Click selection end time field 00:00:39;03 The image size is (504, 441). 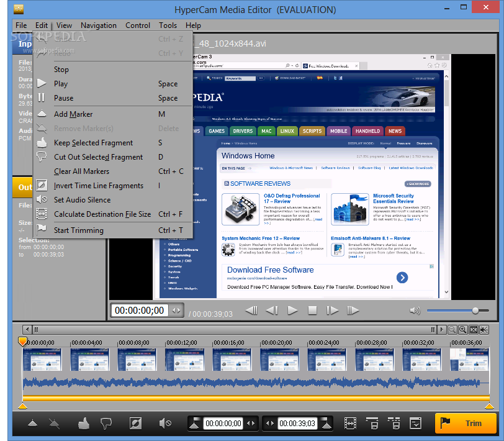click(297, 424)
